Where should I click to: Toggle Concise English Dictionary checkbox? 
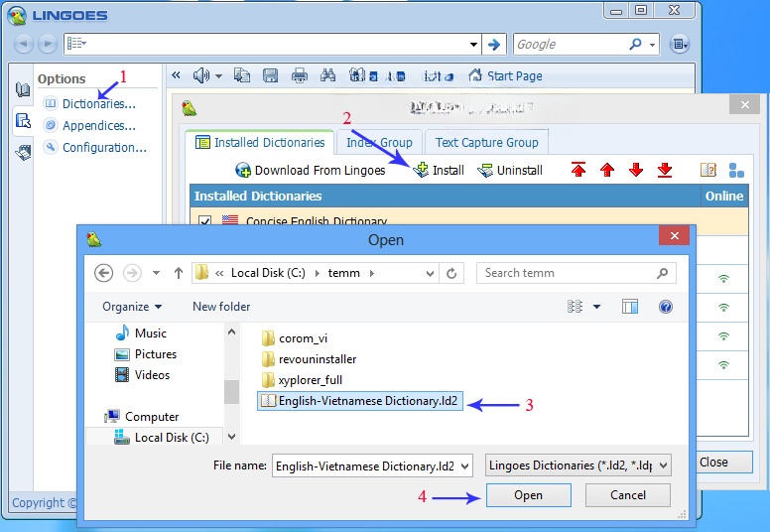[x=204, y=220]
